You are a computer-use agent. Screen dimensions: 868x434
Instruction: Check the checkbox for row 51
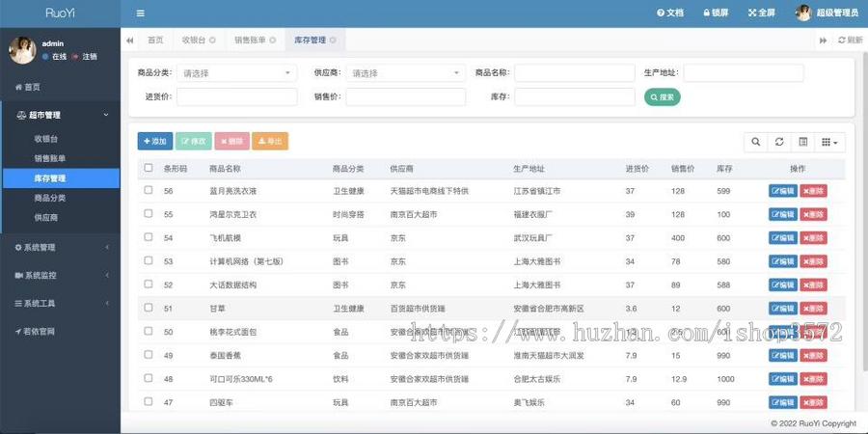click(148, 308)
